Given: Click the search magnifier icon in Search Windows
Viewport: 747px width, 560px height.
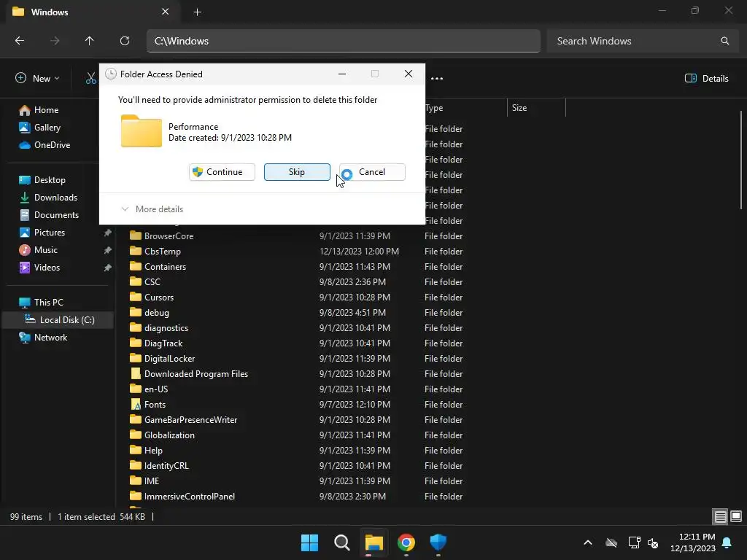Looking at the screenshot, I should coord(724,41).
